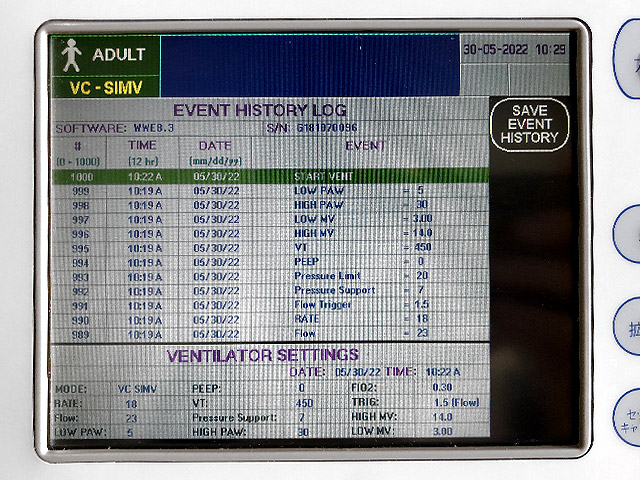640x480 pixels.
Task: Select event row 998 HIGH PAW
Action: [270, 205]
